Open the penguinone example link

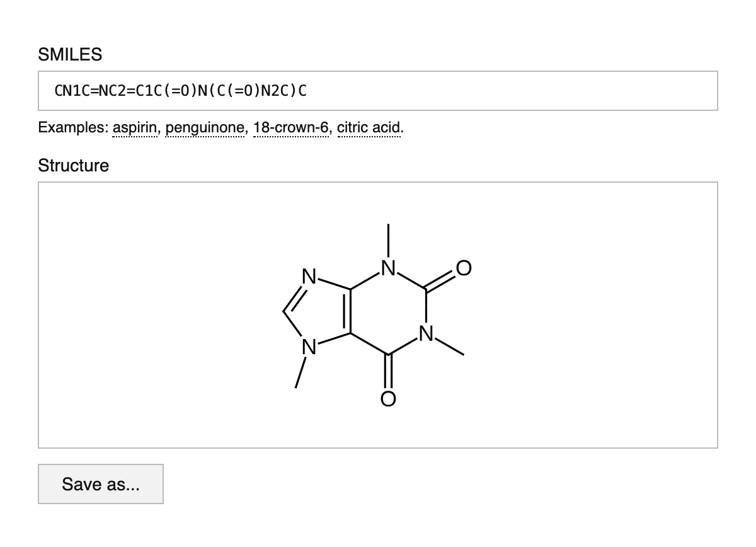click(205, 128)
